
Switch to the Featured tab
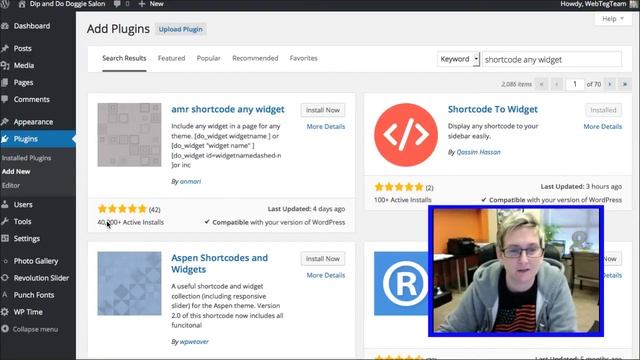171,58
